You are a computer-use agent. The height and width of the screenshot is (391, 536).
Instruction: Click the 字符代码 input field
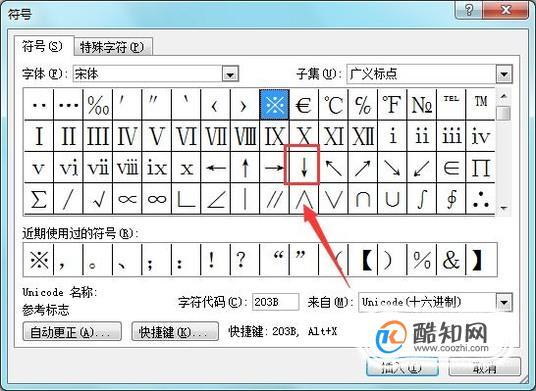point(276,302)
